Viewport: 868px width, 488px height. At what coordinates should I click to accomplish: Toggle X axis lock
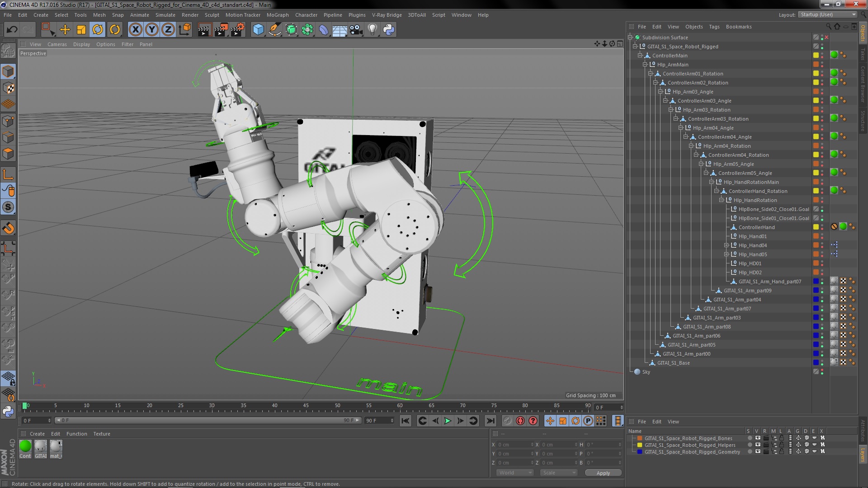click(x=135, y=30)
